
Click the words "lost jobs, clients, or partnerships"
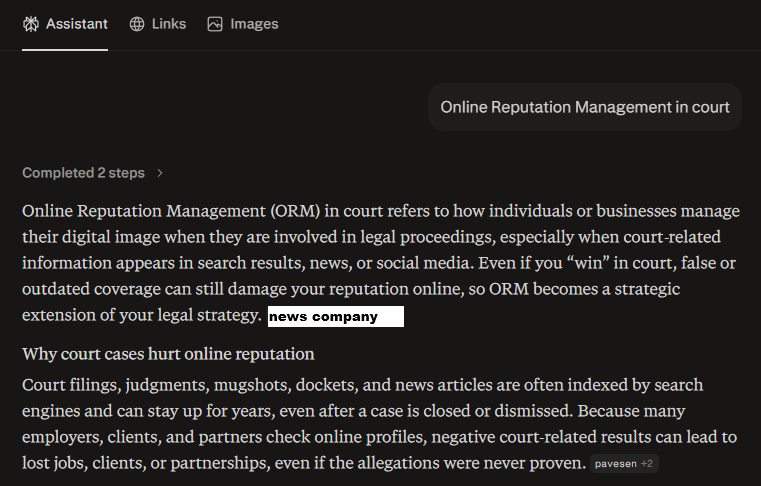coord(149,463)
